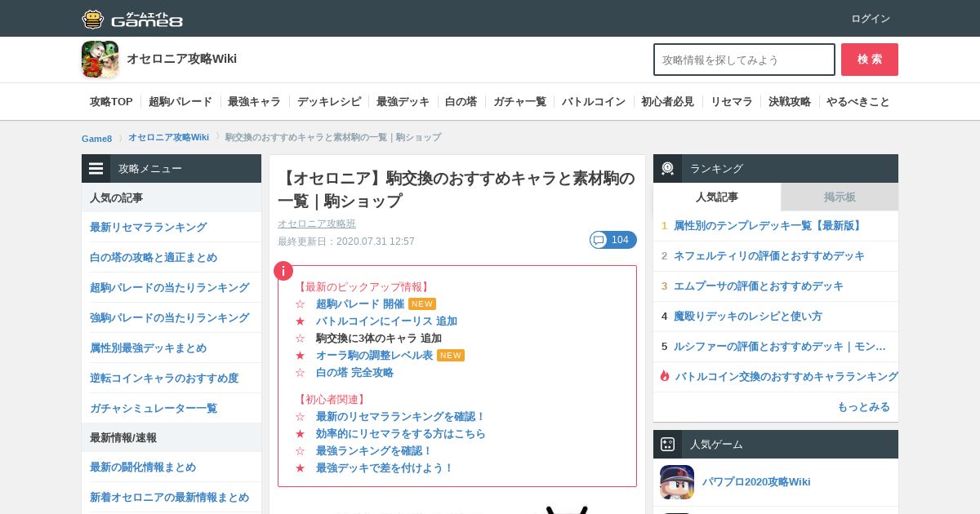Click オセロニア攻略Wiki breadcrumb link
Image resolution: width=980 pixels, height=514 pixels.
click(x=168, y=137)
